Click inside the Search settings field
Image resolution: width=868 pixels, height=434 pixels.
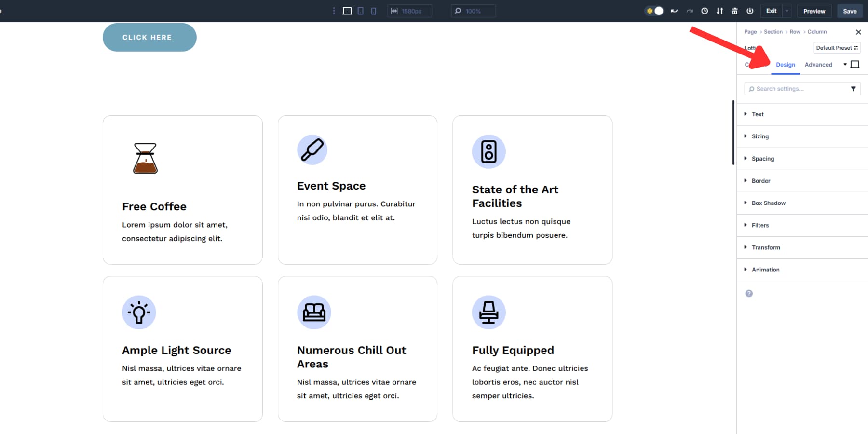pyautogui.click(x=791, y=88)
